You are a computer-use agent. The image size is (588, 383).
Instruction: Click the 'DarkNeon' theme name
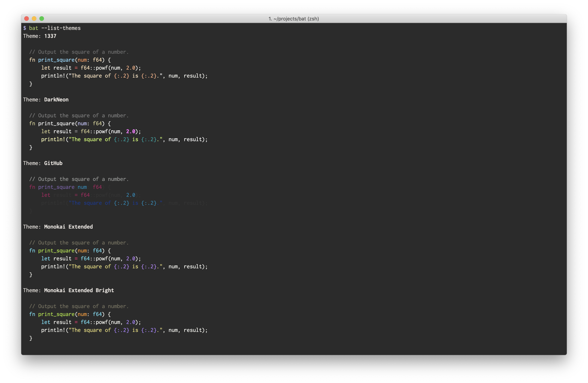pyautogui.click(x=56, y=100)
